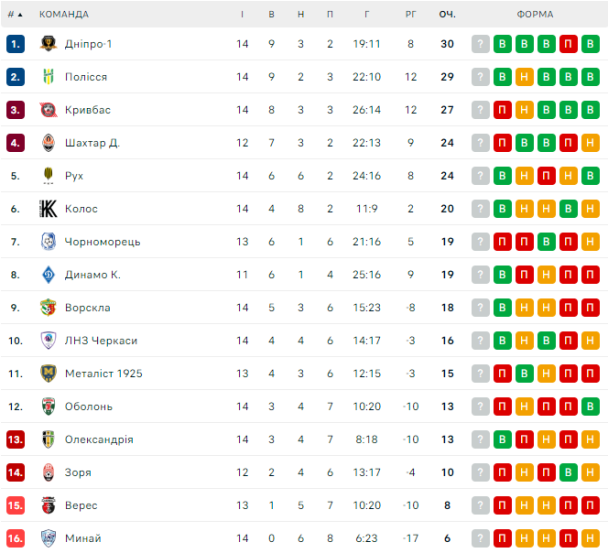Viewport: 608px width, 553px height.
Task: Click the Зоря club logo
Action: (48, 472)
